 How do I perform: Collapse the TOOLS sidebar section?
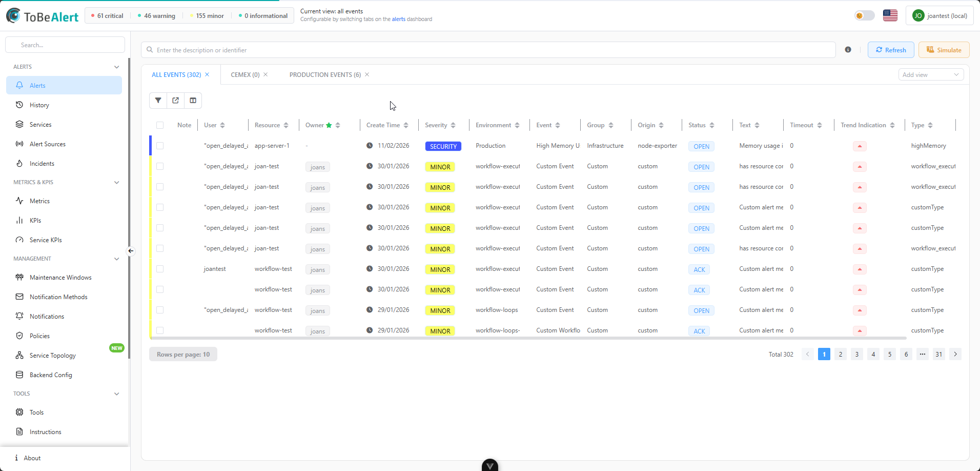(116, 394)
